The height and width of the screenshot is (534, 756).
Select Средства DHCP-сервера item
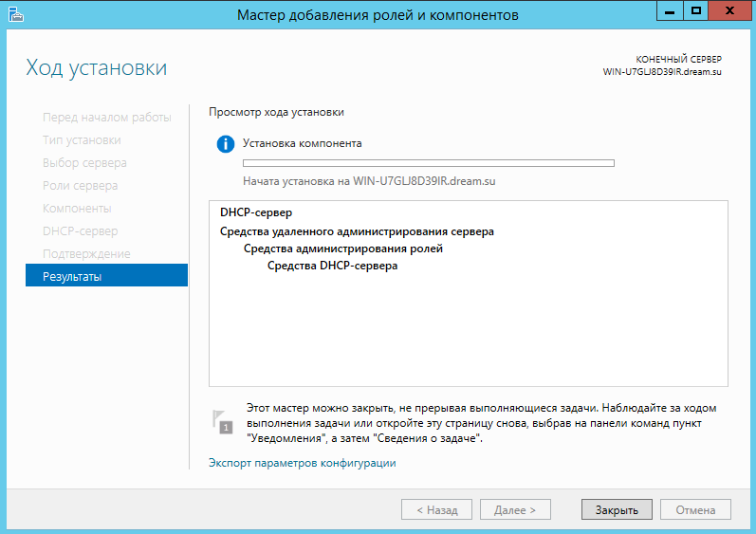click(332, 266)
